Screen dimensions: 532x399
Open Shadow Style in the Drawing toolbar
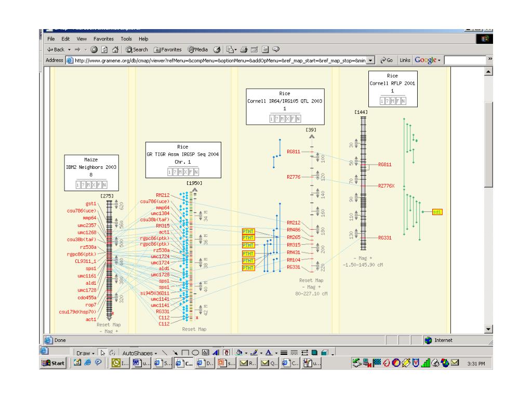point(314,353)
